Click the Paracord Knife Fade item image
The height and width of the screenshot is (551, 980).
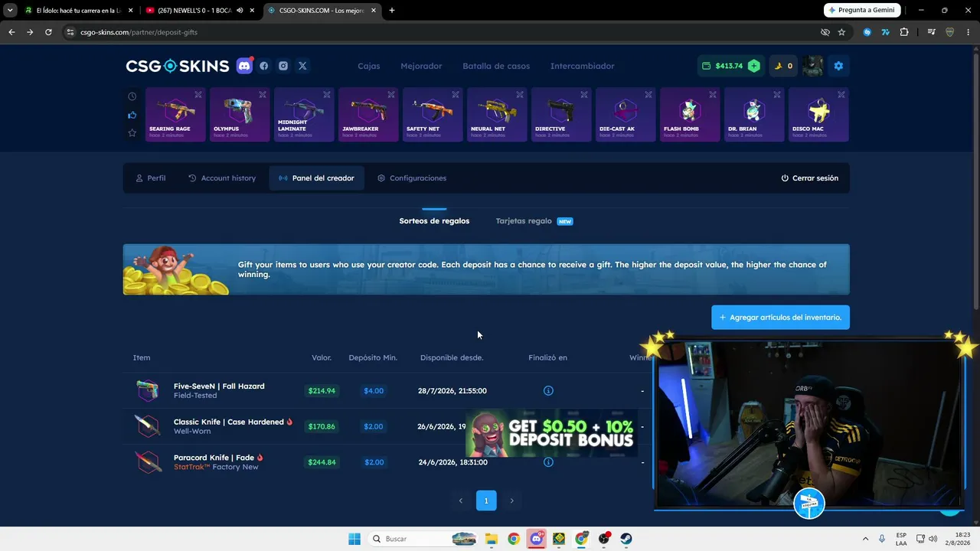click(147, 462)
